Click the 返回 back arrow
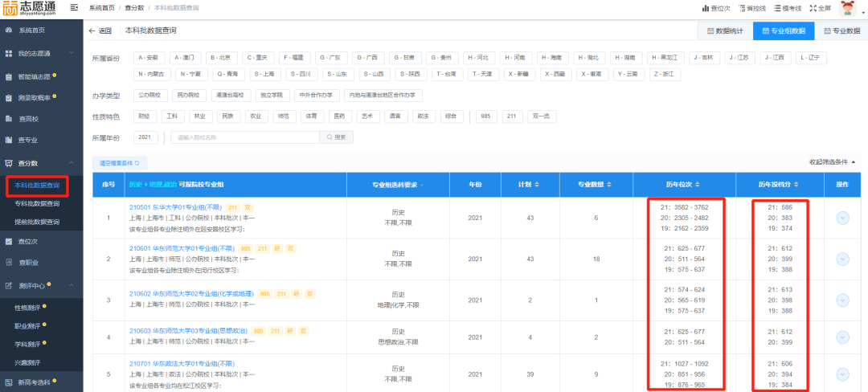Viewport: 868px width, 392px height. (100, 31)
